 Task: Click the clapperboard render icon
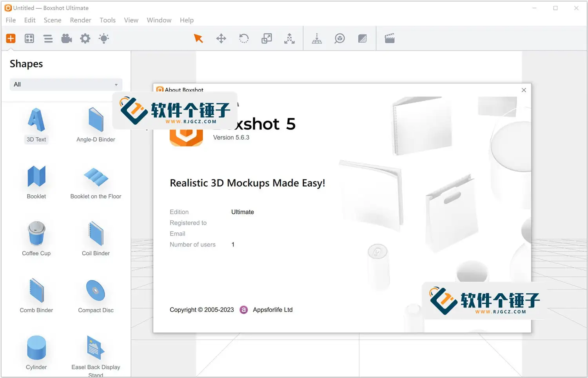coord(390,38)
